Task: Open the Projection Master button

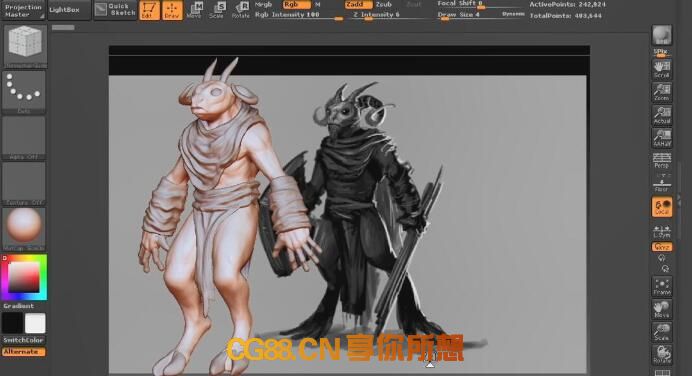Action: click(x=23, y=11)
